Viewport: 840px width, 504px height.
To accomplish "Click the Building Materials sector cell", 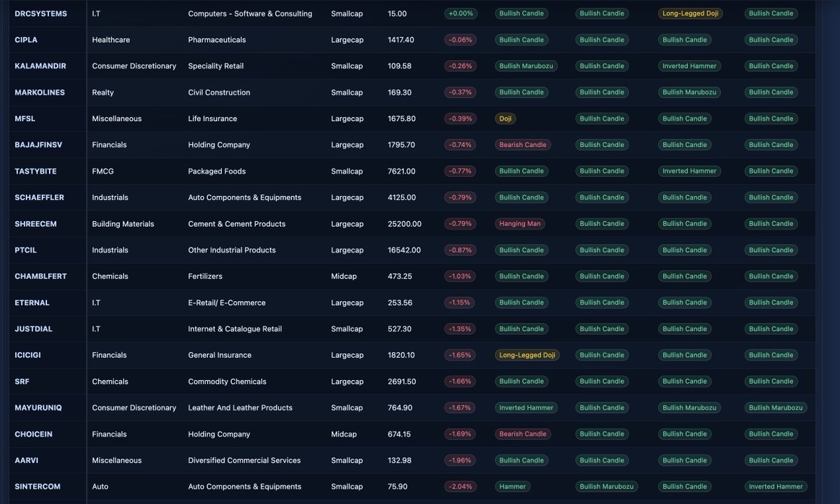I will click(x=123, y=224).
